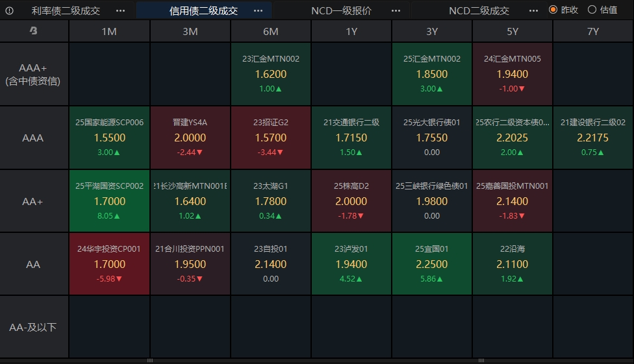Viewport: 634px width, 364px height.
Task: Open more options next to 利率债二级成交
Action: 120,10
